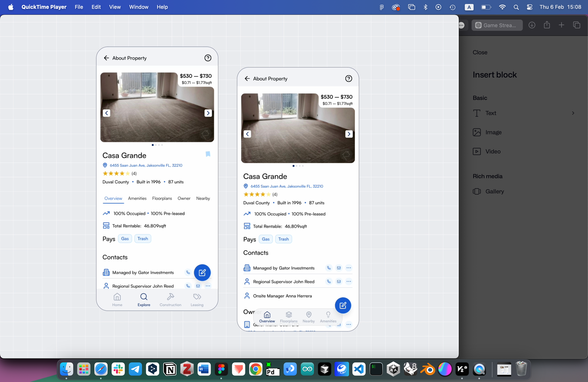Image resolution: width=588 pixels, height=382 pixels.
Task: Open the overflow menu for Gator Investments contact
Action: pyautogui.click(x=349, y=268)
